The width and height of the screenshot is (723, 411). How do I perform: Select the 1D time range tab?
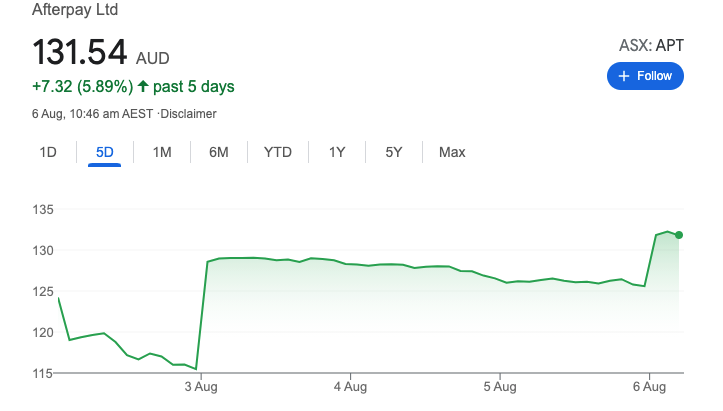click(48, 152)
